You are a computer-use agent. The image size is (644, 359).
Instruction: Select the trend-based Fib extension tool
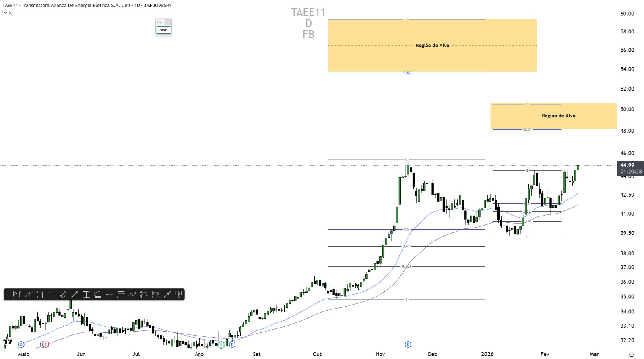tap(144, 295)
